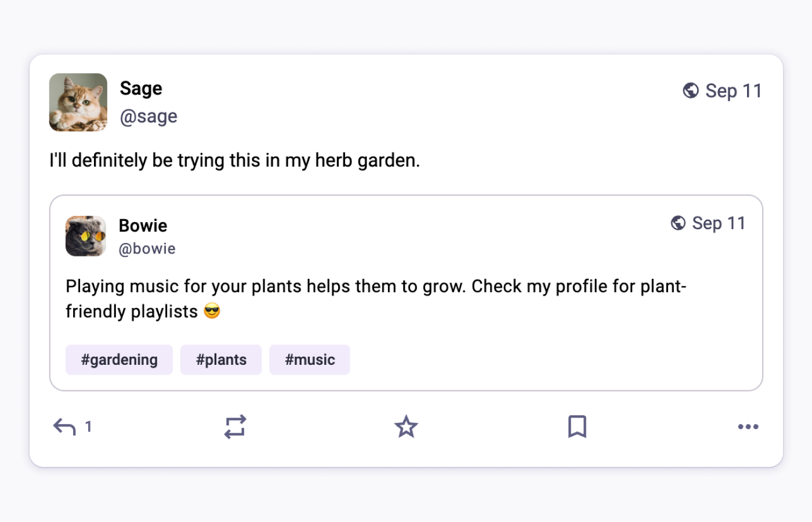Open the Sep 11 timestamp on Bowie's quoted post

tap(719, 223)
